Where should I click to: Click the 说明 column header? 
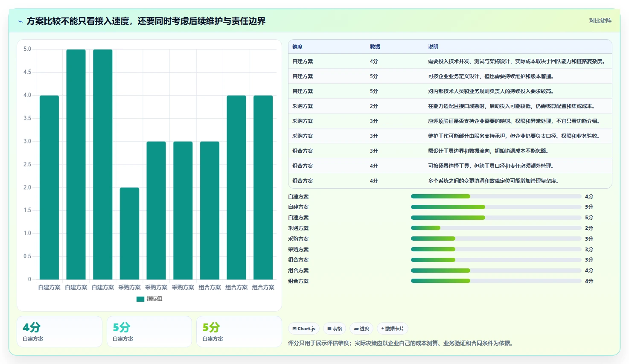(x=433, y=47)
